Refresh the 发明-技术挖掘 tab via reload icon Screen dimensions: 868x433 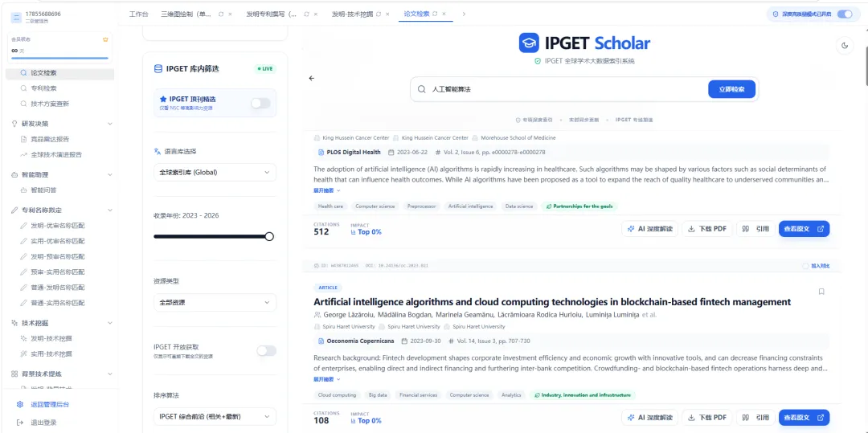click(379, 14)
